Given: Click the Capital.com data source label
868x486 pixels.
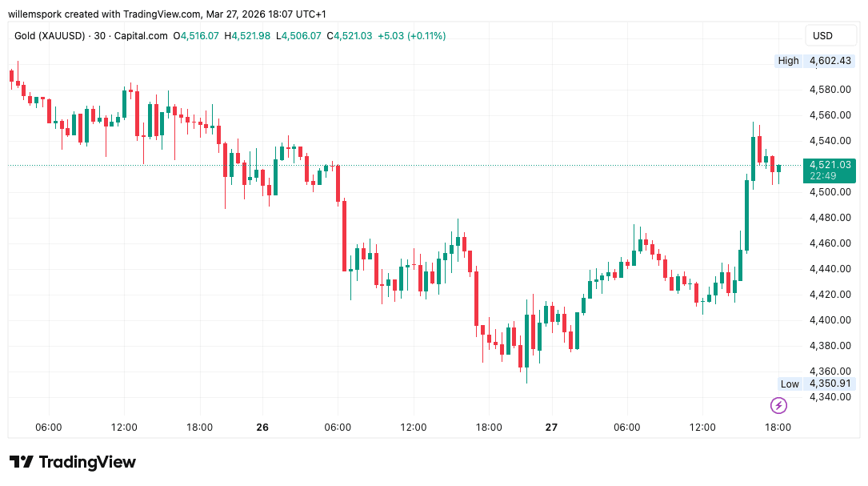Looking at the screenshot, I should (142, 36).
